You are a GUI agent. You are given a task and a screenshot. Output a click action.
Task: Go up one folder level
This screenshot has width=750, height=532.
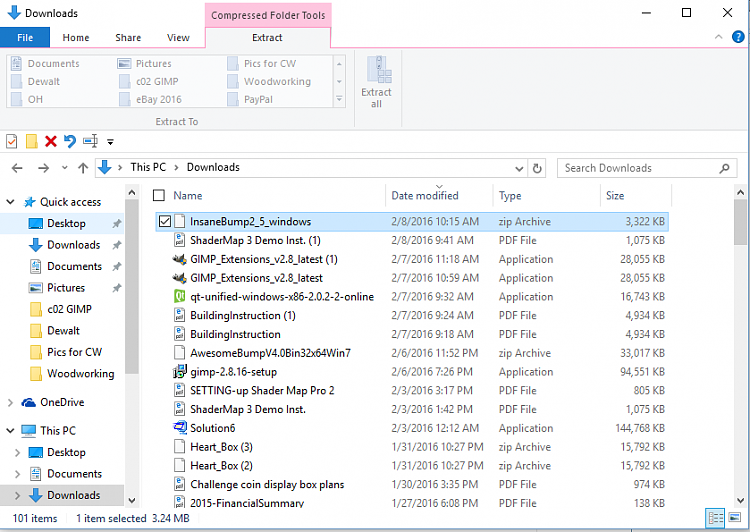pos(83,168)
